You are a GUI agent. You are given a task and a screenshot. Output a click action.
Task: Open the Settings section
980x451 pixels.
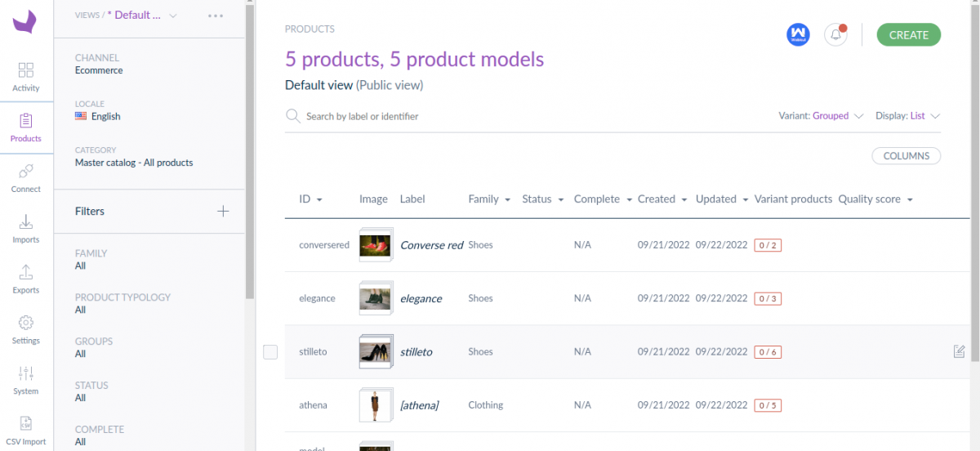click(x=26, y=330)
